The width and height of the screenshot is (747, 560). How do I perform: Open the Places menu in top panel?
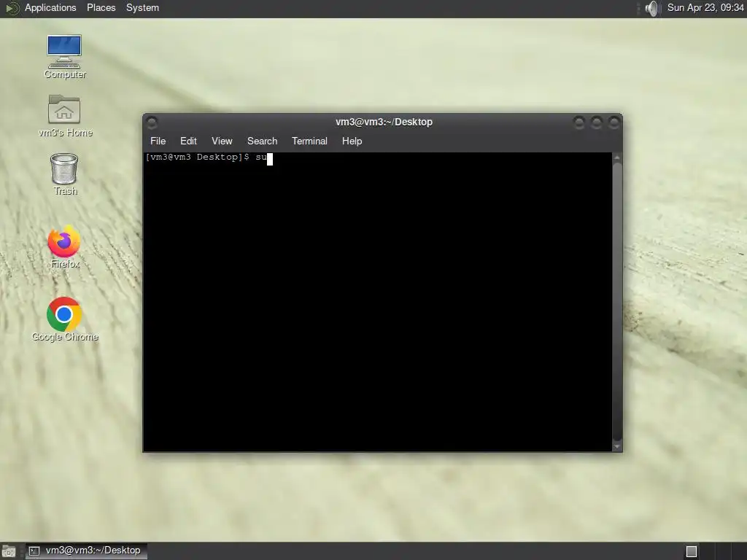pos(101,7)
